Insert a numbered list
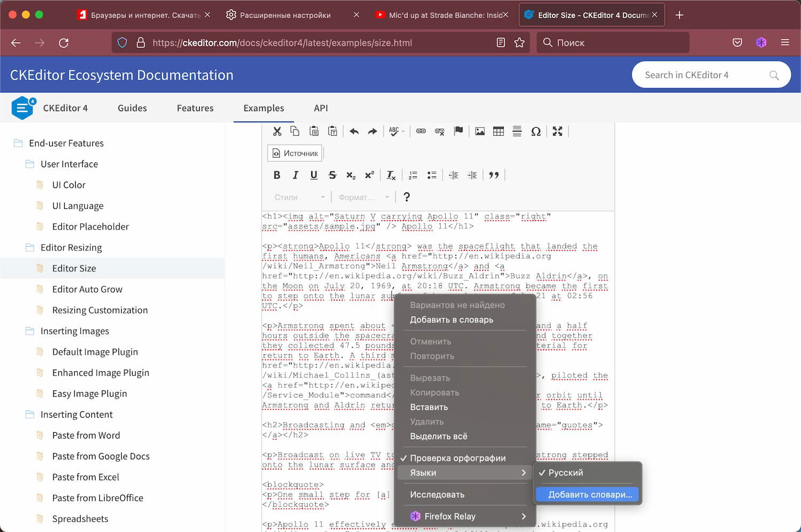The height and width of the screenshot is (532, 801). 413,175
